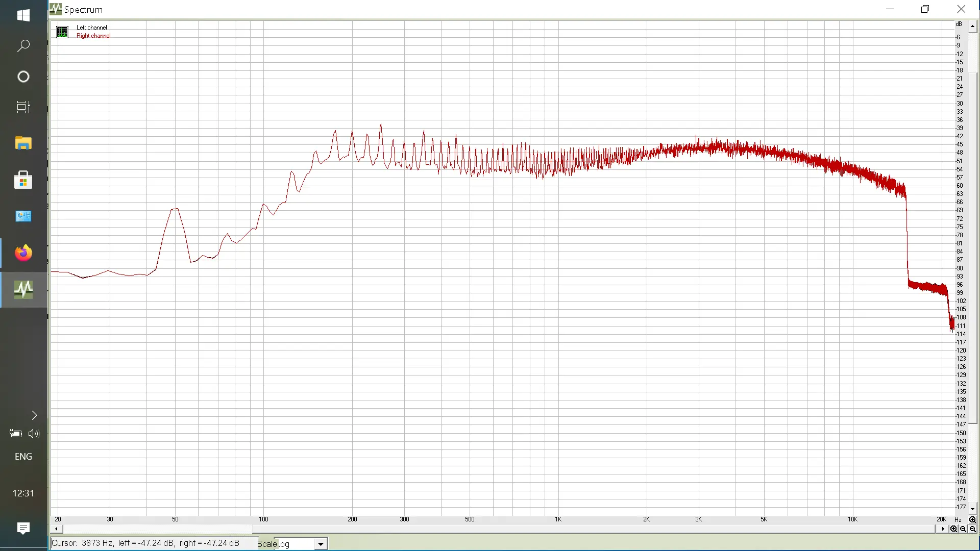This screenshot has height=551, width=980.
Task: Click the Right channel legend label
Action: [93, 36]
